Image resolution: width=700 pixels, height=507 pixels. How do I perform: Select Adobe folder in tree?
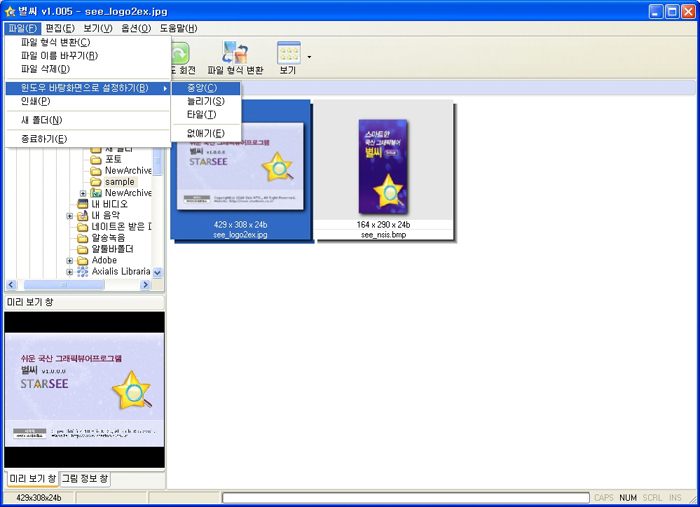pos(104,260)
